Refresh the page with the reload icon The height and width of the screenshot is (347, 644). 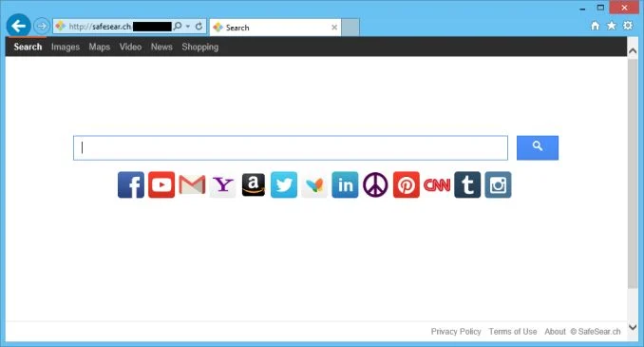[x=199, y=27]
